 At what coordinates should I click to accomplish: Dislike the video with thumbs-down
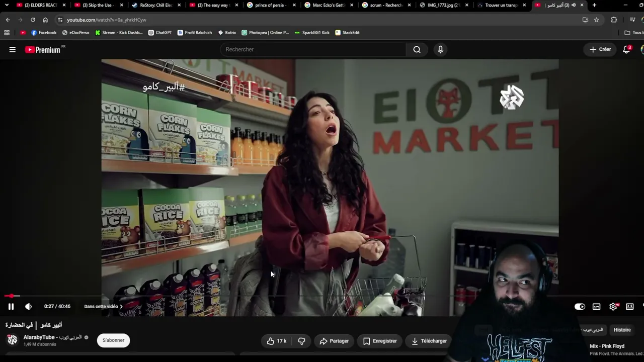point(301,341)
